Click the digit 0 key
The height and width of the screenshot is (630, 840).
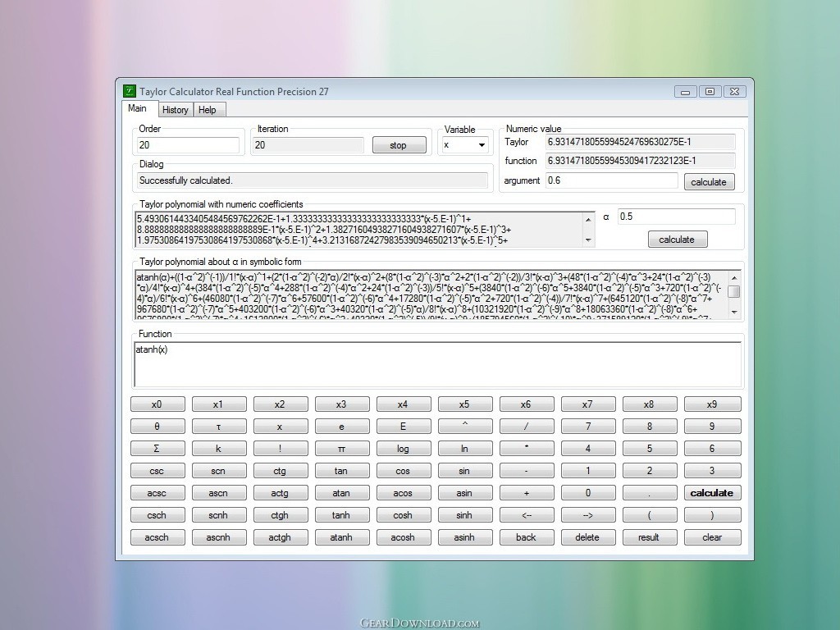coord(588,493)
